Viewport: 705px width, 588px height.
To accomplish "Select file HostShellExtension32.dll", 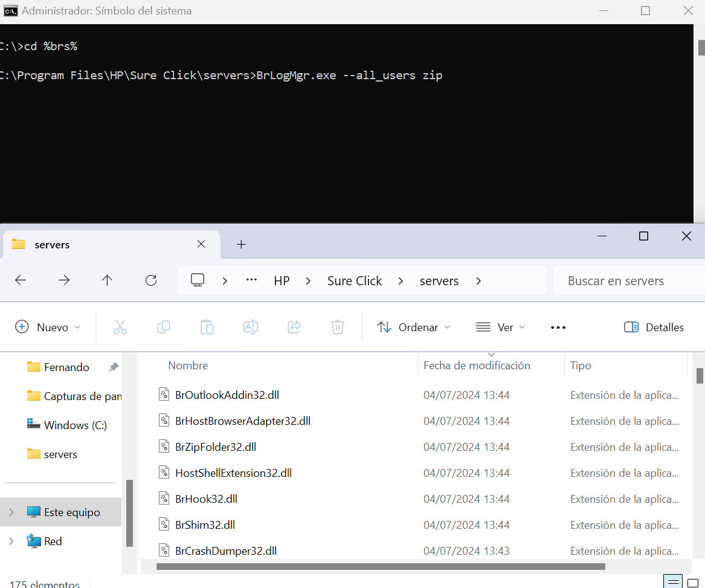I will 233,473.
